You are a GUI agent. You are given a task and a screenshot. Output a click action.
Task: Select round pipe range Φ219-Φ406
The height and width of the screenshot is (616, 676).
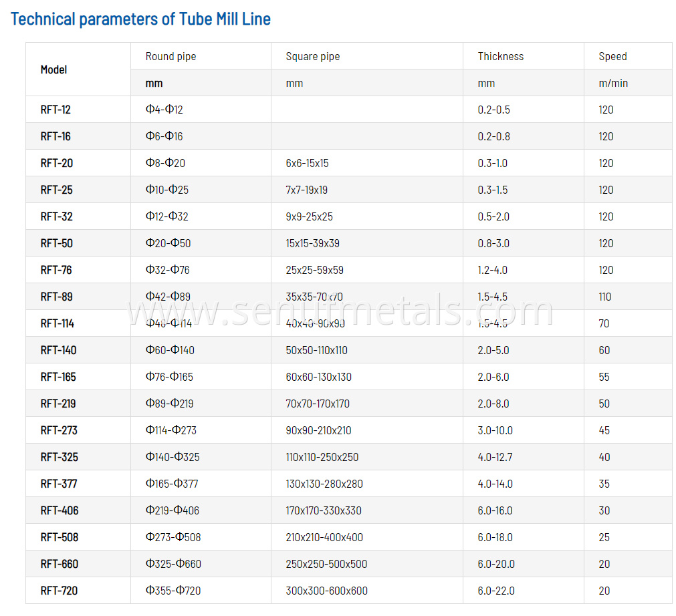[x=173, y=510]
